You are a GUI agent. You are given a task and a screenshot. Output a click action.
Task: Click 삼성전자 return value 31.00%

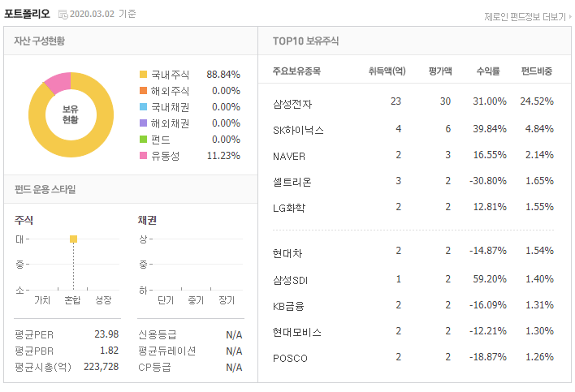click(490, 101)
